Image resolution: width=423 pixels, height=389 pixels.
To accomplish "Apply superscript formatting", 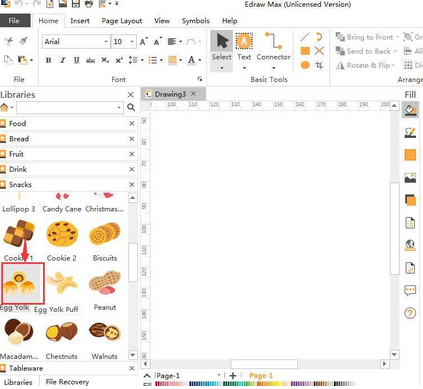I will tap(119, 60).
